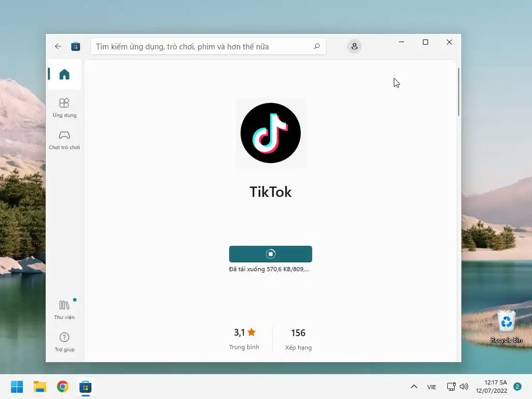Stop the TikTok download in progress
The image size is (532, 399).
[270, 254]
